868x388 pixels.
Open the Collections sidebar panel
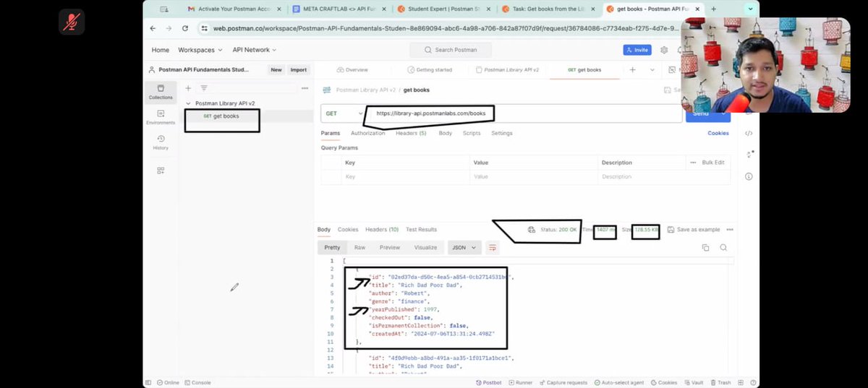pos(161,92)
